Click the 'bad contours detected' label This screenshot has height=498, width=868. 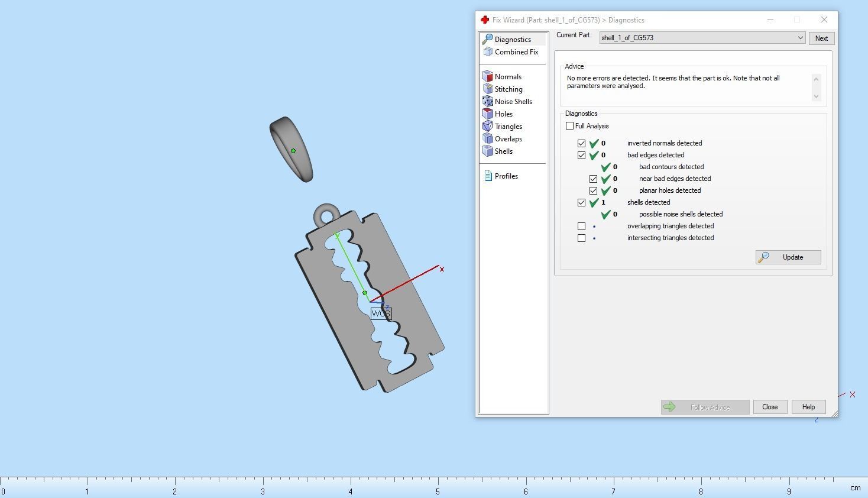point(671,167)
